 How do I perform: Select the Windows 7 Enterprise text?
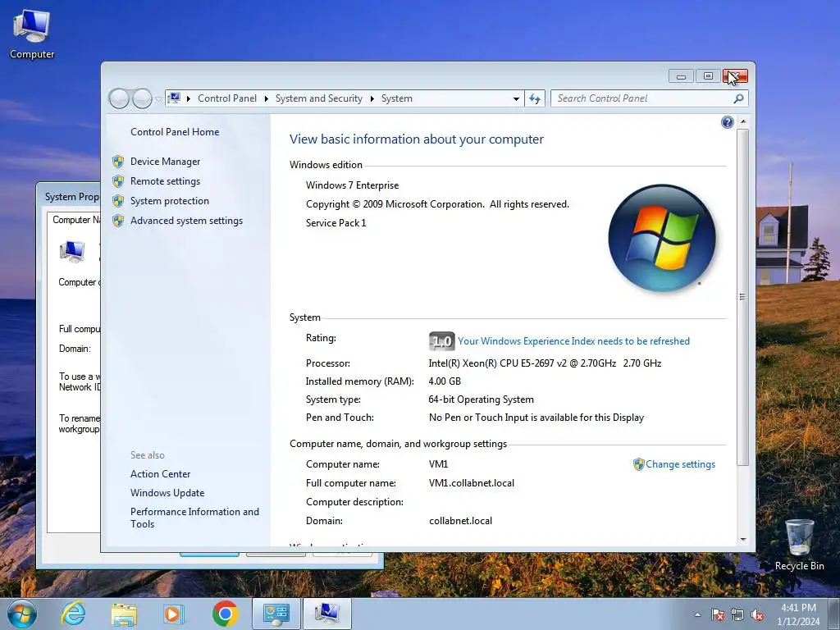[x=353, y=185]
